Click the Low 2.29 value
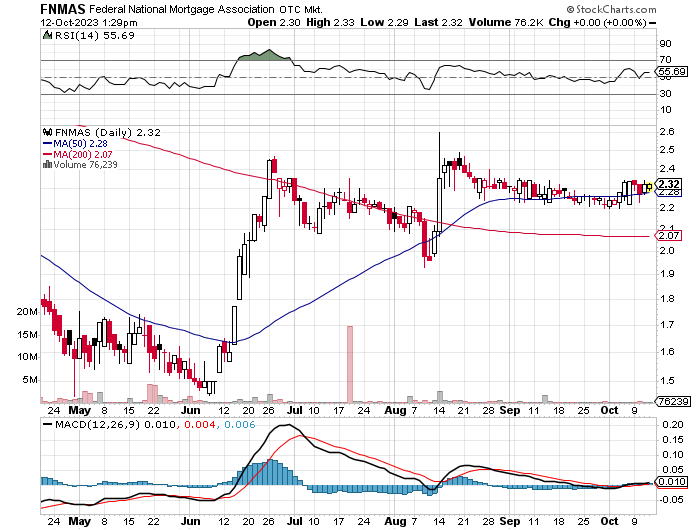This screenshot has width=700, height=530. coord(384,22)
